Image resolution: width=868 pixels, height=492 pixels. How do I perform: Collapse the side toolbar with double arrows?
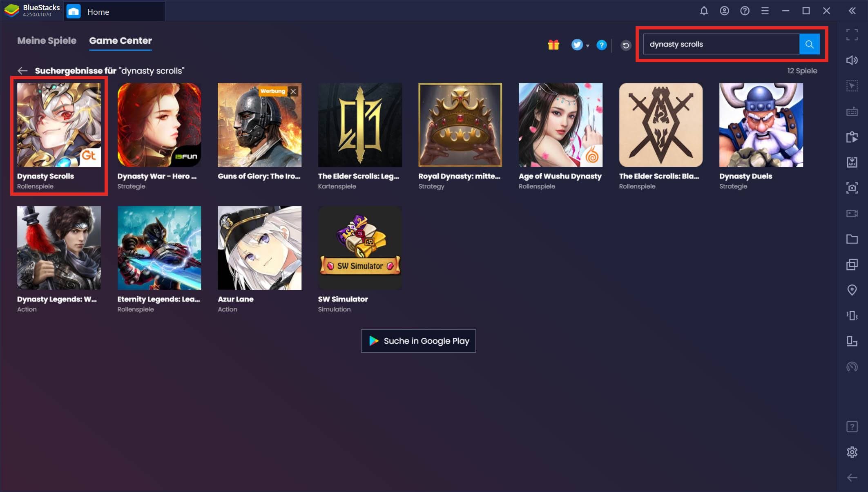click(852, 11)
